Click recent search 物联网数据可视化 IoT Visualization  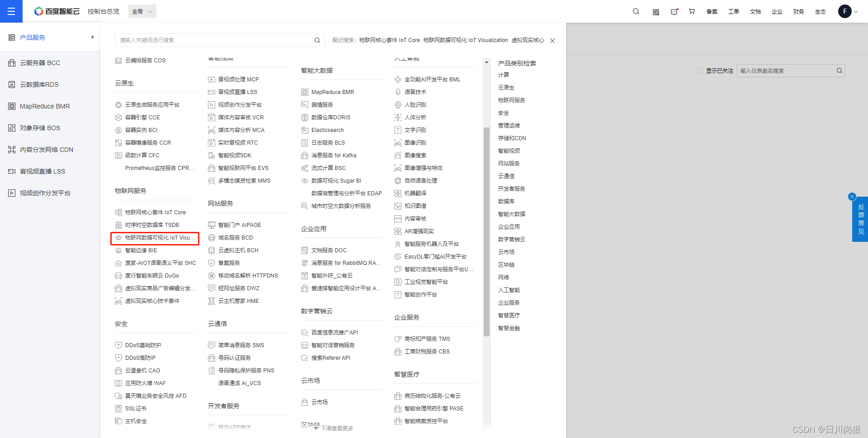pyautogui.click(x=466, y=40)
